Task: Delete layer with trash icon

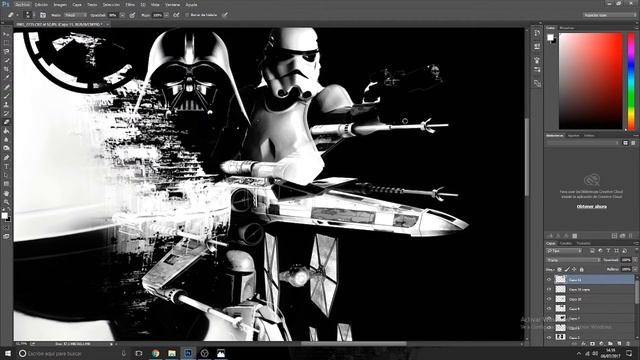Action: click(x=628, y=344)
